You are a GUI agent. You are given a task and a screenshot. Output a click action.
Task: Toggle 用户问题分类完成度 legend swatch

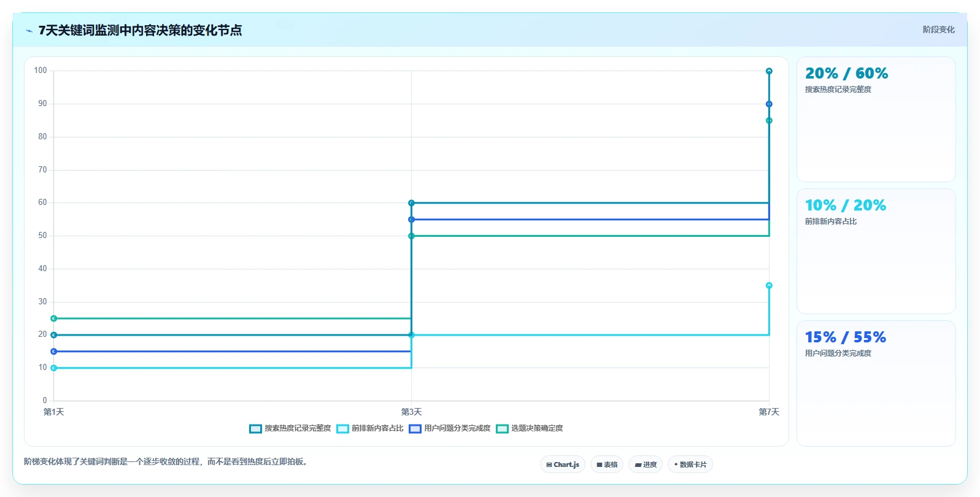click(415, 428)
